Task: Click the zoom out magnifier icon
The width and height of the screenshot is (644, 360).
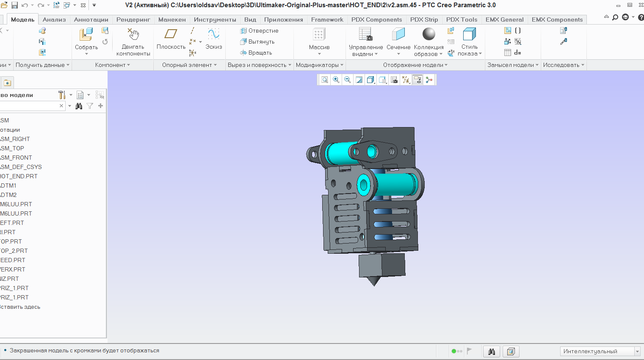Action: tap(348, 80)
